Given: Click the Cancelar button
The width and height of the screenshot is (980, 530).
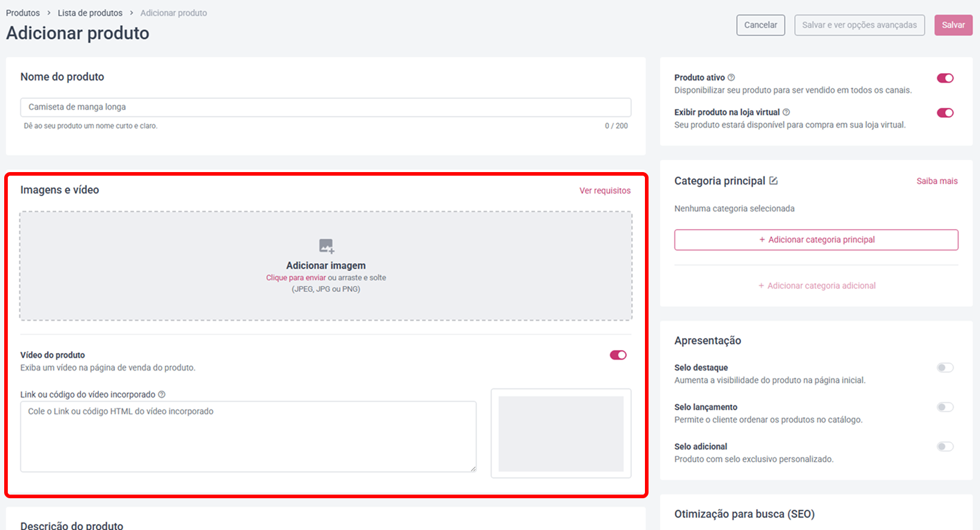Looking at the screenshot, I should pyautogui.click(x=761, y=25).
